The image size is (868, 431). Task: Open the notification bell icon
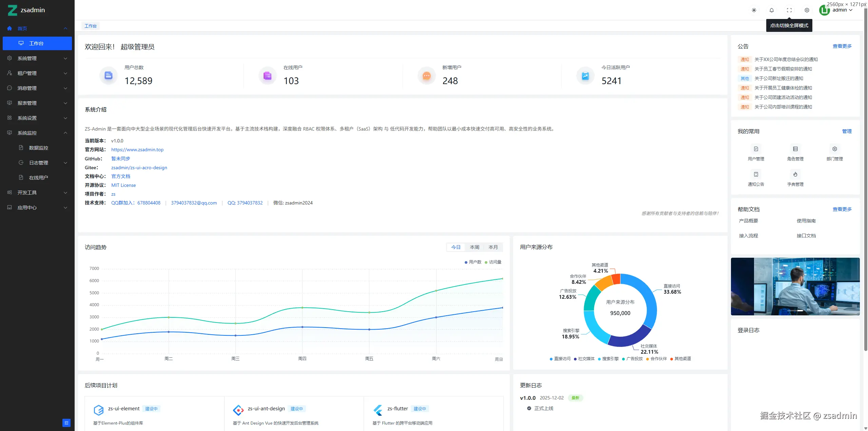[771, 10]
